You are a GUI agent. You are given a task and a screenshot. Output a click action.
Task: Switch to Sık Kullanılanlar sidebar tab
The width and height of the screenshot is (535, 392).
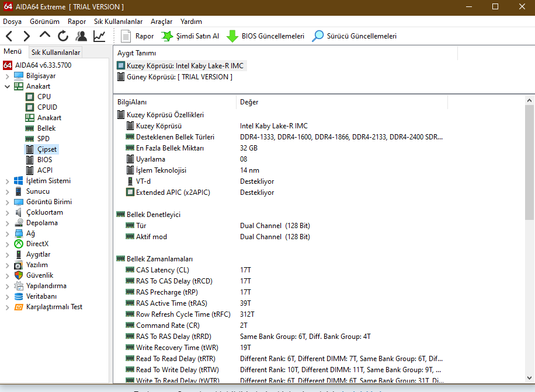tap(55, 52)
